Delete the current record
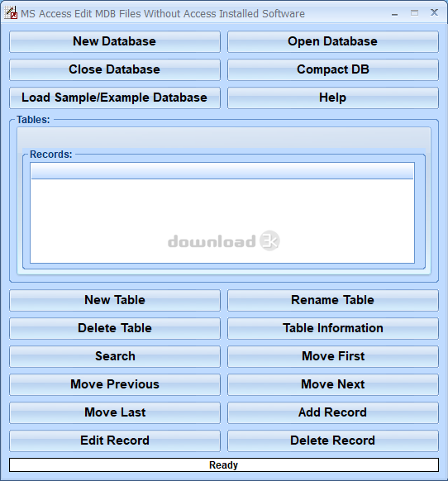Screen dimensions: 448x481 coord(333,441)
